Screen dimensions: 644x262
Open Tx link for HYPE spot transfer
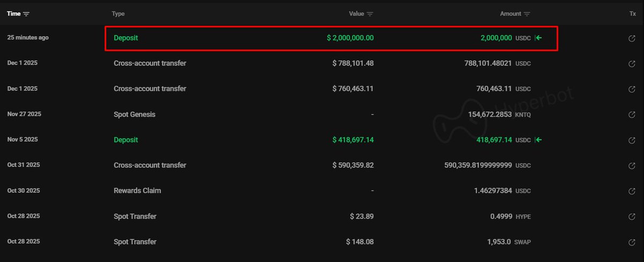pos(632,217)
